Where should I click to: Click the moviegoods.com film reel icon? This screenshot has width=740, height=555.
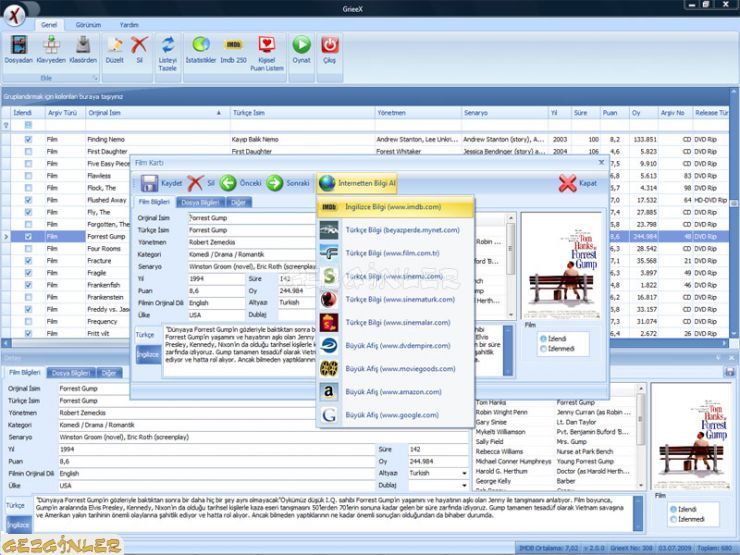[329, 369]
